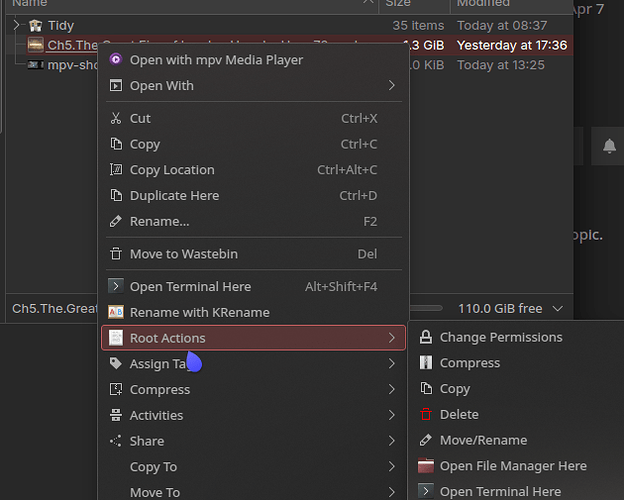Select Move to Wastebin
Viewport: 624px width, 500px height.
[x=254, y=254]
